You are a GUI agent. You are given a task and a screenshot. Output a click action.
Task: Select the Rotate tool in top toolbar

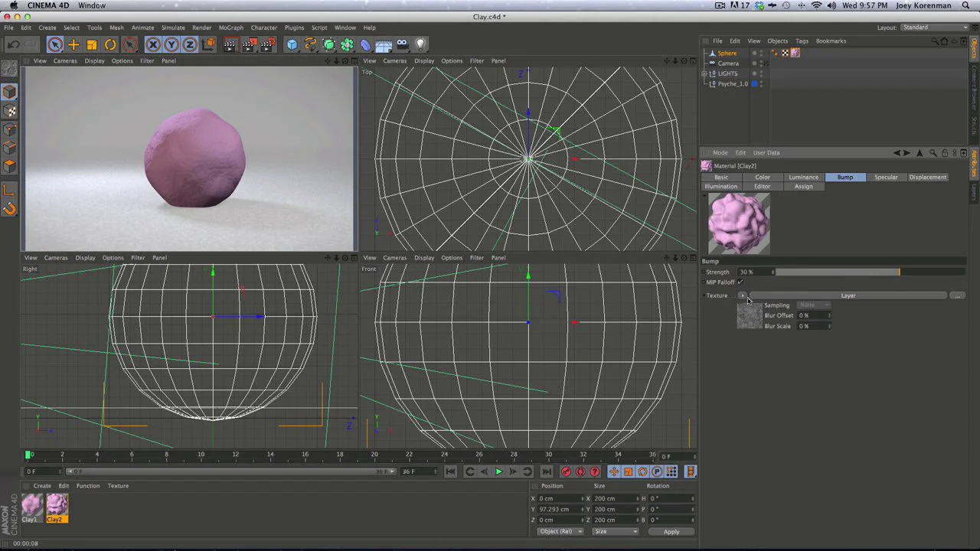pos(110,44)
